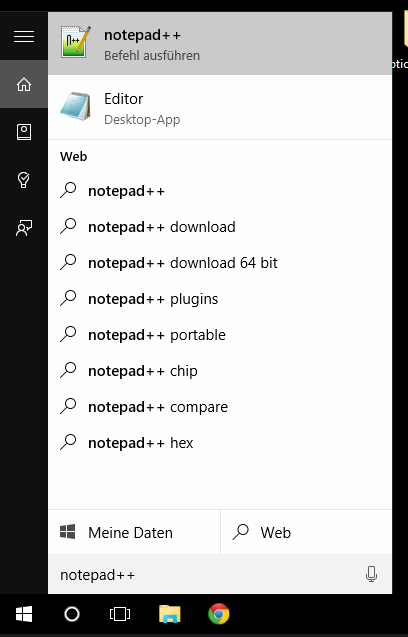The image size is (408, 637).
Task: Select the Home icon in sidebar
Action: tap(24, 84)
